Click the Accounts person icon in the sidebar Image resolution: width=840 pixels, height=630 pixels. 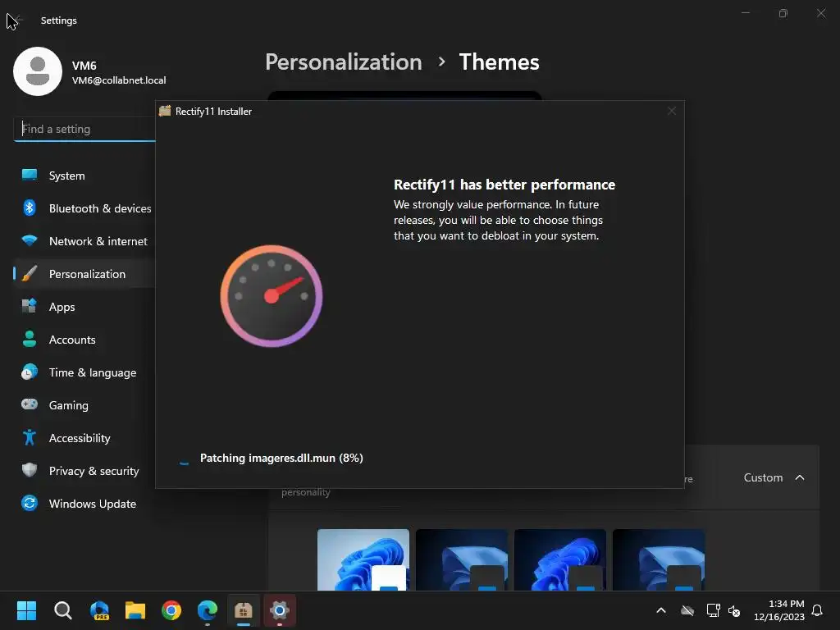(x=30, y=339)
